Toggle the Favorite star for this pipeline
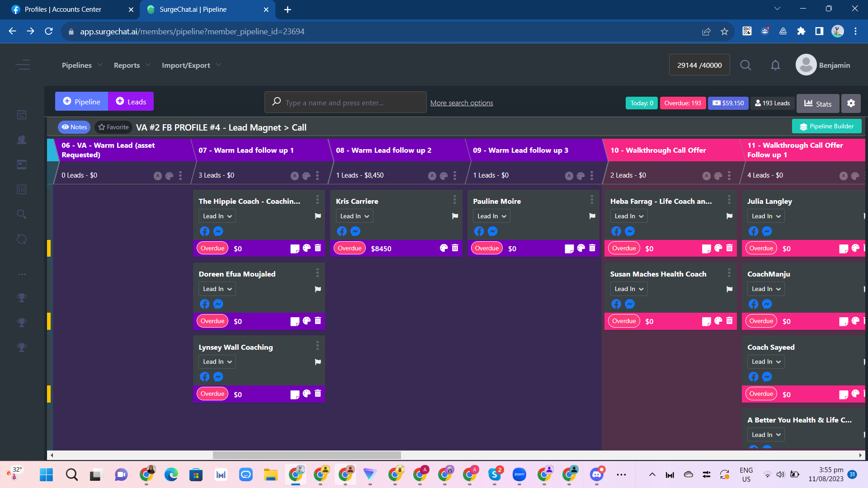Viewport: 868px width, 488px height. [x=113, y=127]
